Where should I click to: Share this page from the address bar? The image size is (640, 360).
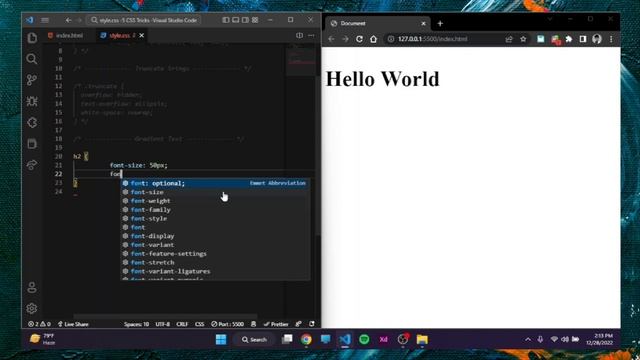tap(509, 39)
